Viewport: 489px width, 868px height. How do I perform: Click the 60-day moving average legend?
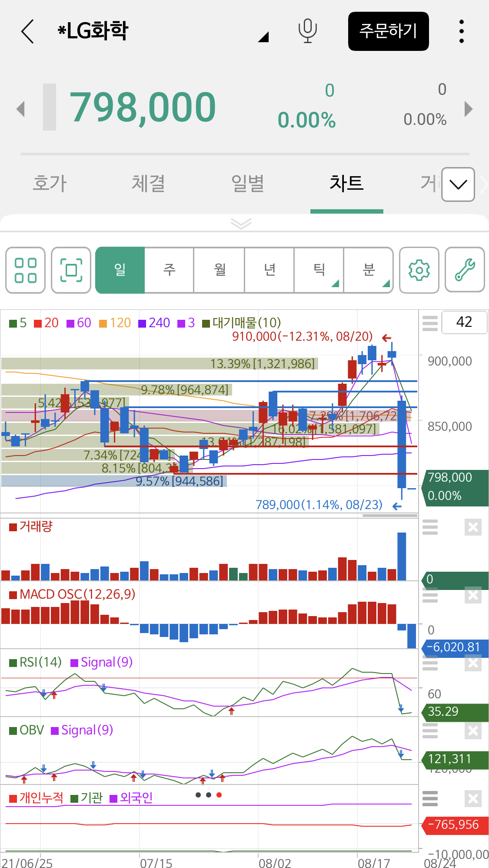[x=79, y=323]
